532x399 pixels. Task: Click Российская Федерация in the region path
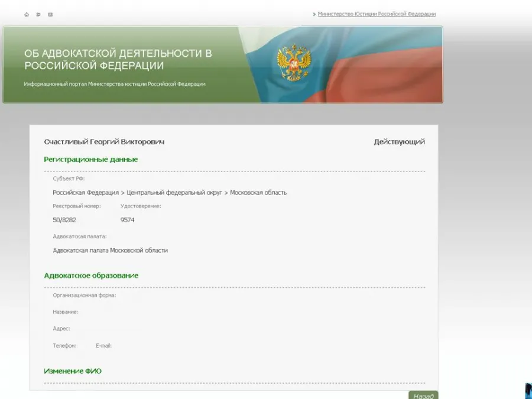(86, 193)
